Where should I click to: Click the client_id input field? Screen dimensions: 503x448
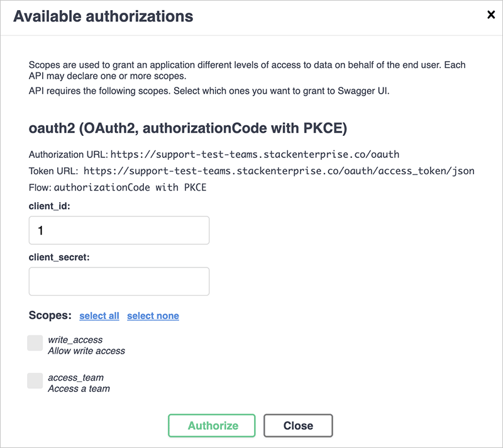(119, 230)
